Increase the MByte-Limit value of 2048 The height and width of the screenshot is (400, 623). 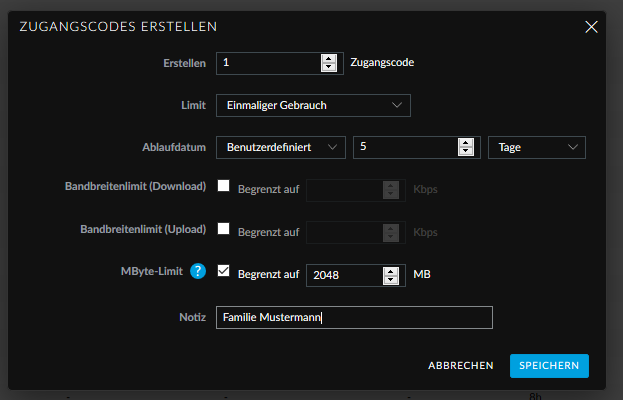[391, 270]
